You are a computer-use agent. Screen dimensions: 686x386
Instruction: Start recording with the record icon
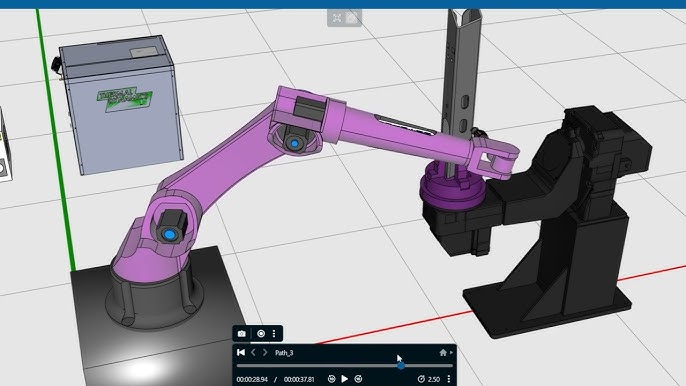[261, 334]
